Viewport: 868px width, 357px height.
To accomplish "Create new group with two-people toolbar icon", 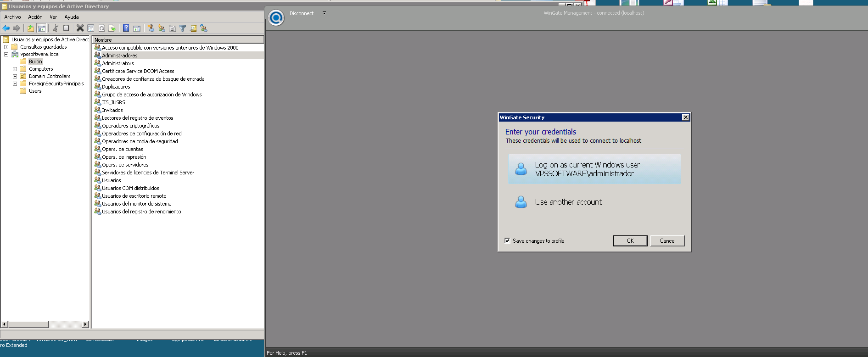I will click(162, 28).
